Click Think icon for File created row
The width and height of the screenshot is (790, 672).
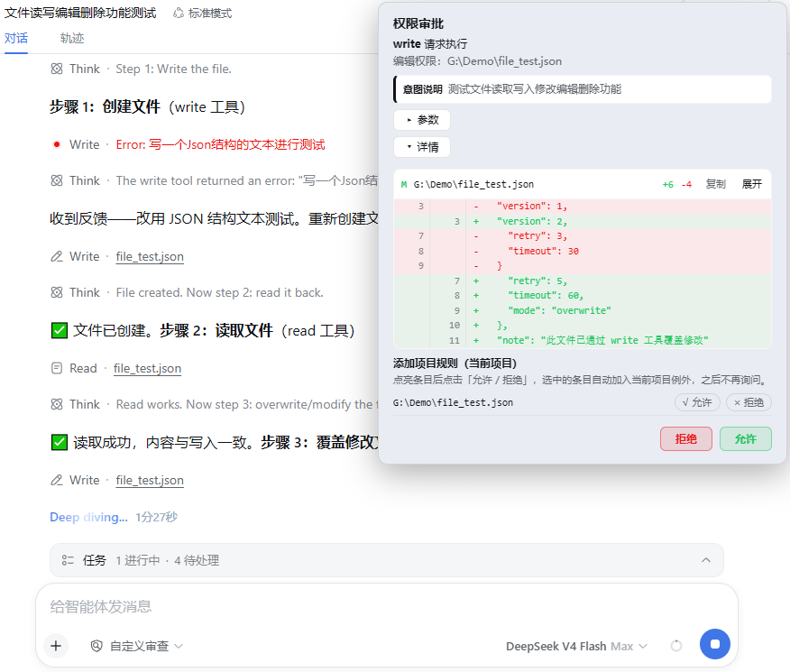click(x=57, y=292)
